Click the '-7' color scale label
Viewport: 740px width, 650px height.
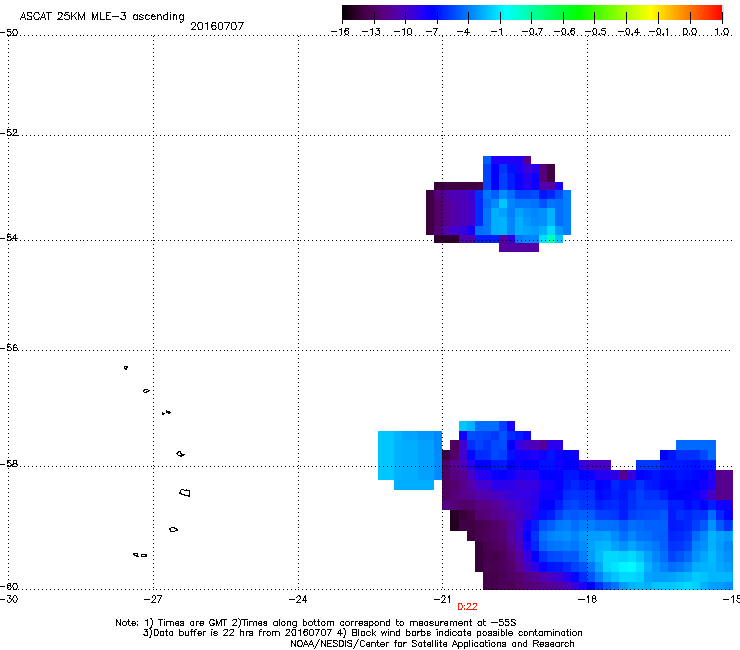pos(433,32)
